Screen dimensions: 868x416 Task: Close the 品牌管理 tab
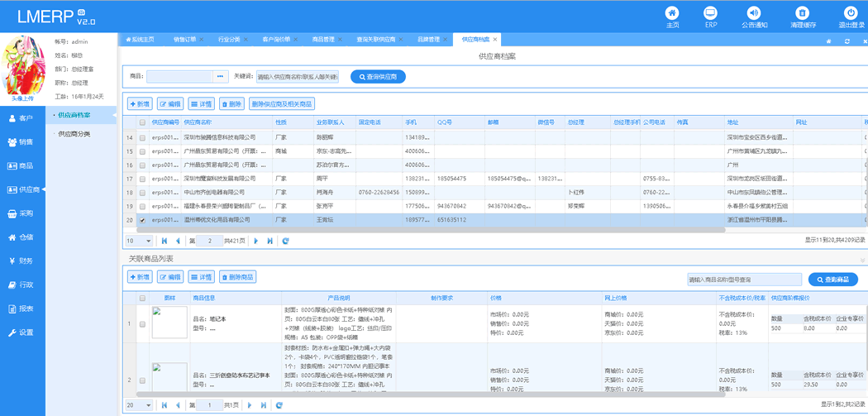coord(445,40)
